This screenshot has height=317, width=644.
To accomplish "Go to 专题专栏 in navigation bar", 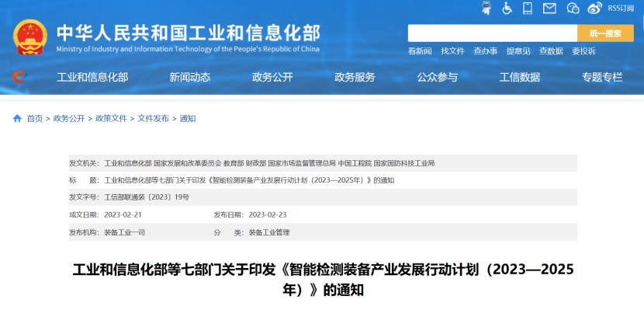I will [x=602, y=77].
